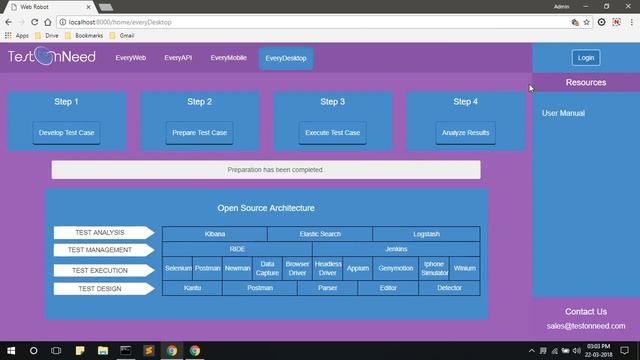This screenshot has height=360, width=640.
Task: Open Sublime Text from the taskbar
Action: point(149,351)
